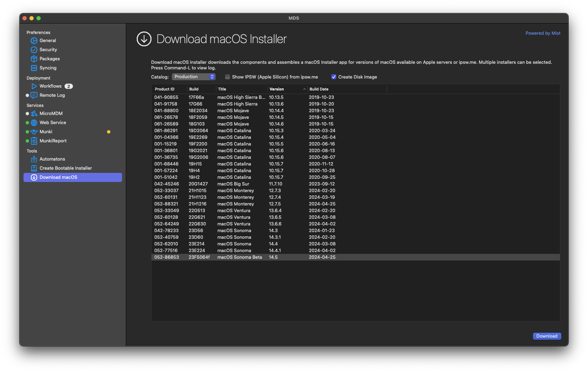The width and height of the screenshot is (588, 372).
Task: Click the Download button
Action: click(x=547, y=336)
